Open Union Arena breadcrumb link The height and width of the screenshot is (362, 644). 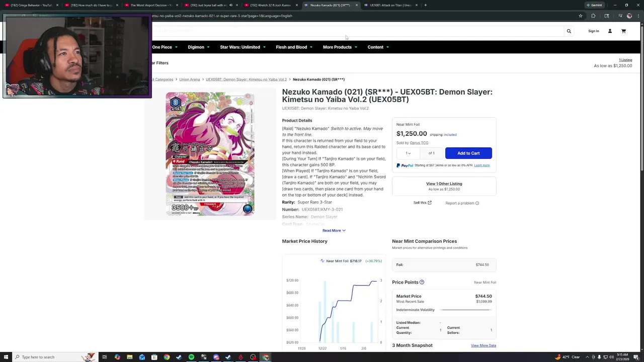190,79
